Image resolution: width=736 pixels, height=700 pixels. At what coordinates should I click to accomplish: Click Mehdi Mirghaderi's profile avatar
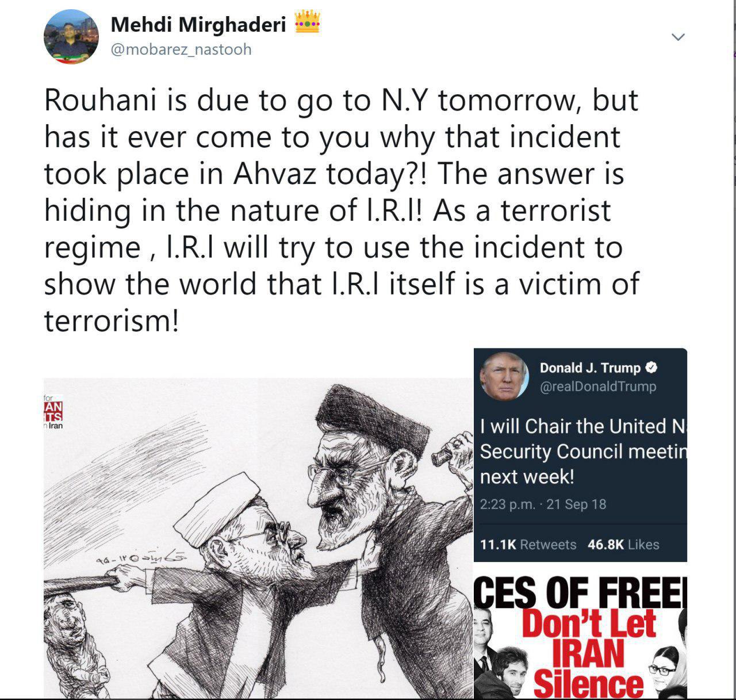pyautogui.click(x=71, y=37)
